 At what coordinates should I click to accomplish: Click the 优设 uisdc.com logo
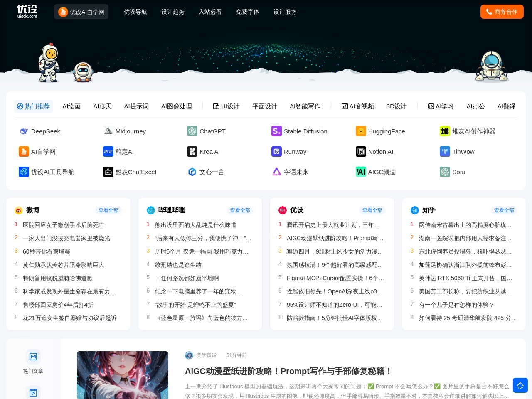coord(27,11)
